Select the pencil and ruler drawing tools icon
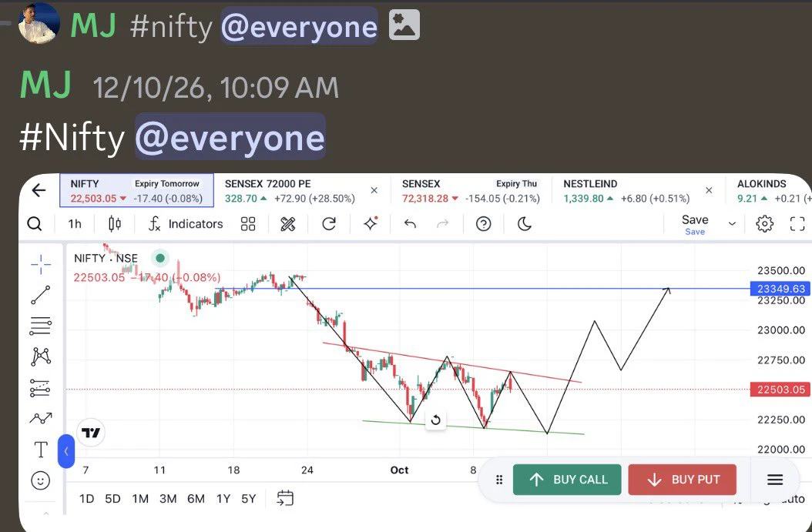Screen dimensions: 812x532 point(288,224)
